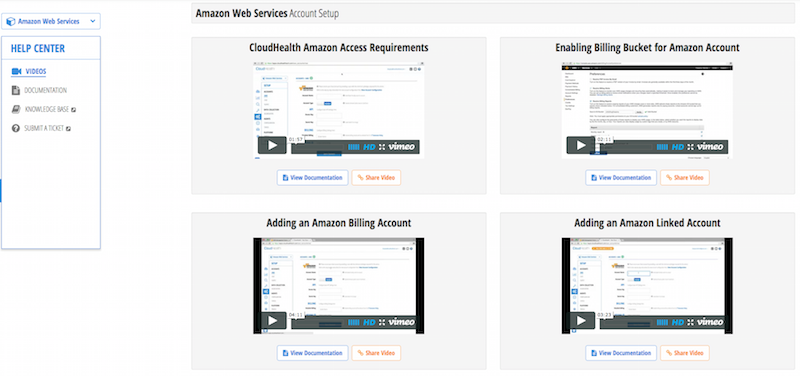Click the 'Adding an Amazon Billing Account' title
Screen dimensions: 800x376
click(339, 223)
